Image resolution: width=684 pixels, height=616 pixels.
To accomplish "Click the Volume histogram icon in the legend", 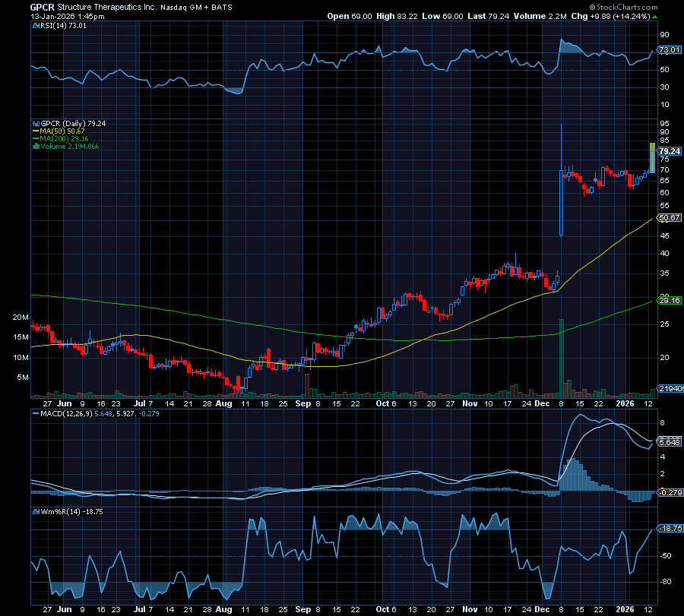I will click(x=36, y=144).
